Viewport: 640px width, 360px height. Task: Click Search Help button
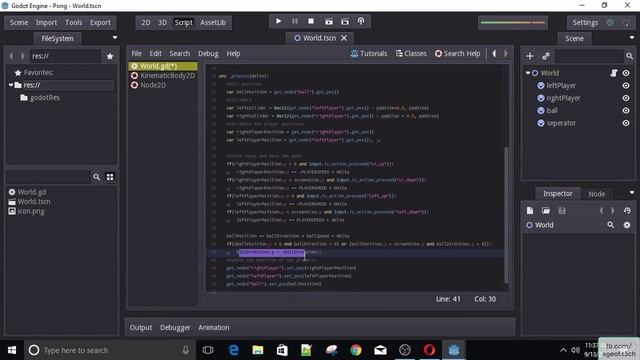458,53
